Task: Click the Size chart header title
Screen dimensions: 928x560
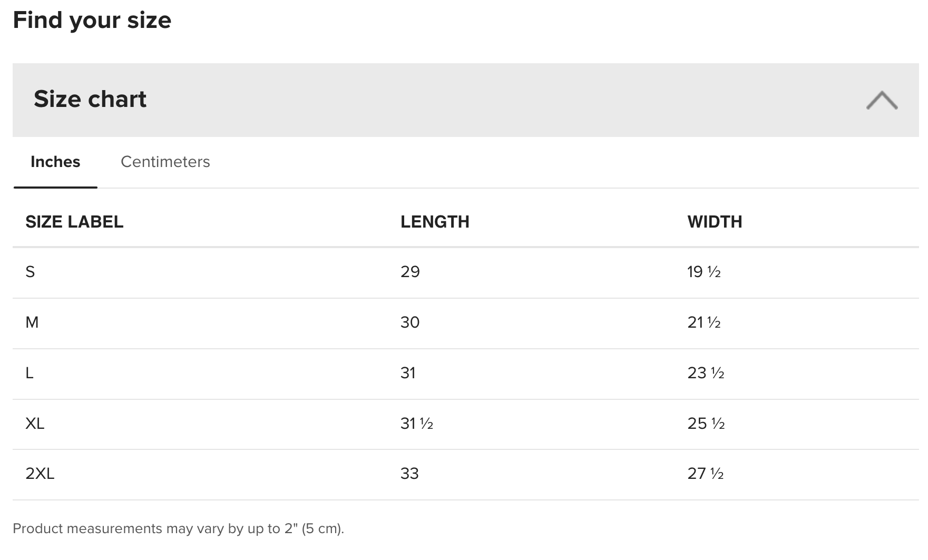Action: pyautogui.click(x=90, y=99)
